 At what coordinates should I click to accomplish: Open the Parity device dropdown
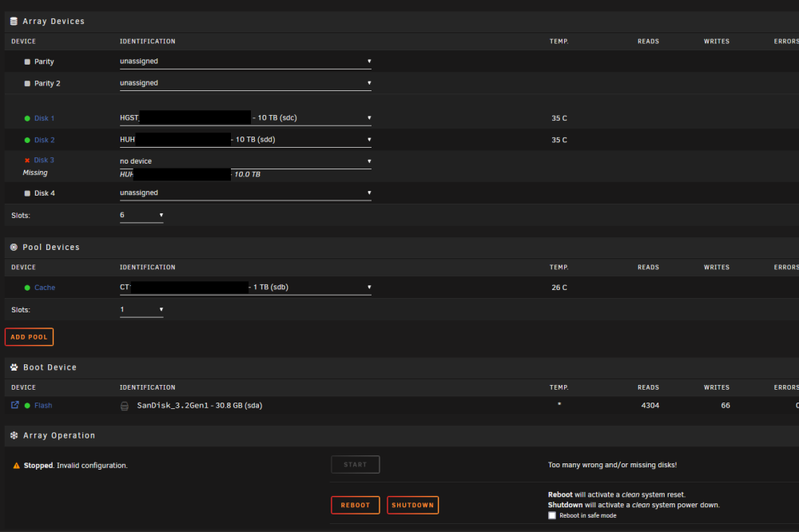click(245, 62)
